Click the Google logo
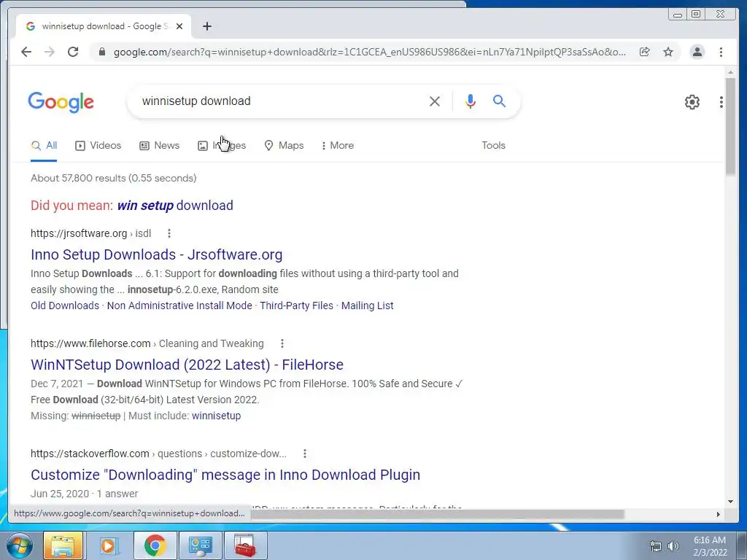This screenshot has width=747, height=560. click(x=61, y=102)
